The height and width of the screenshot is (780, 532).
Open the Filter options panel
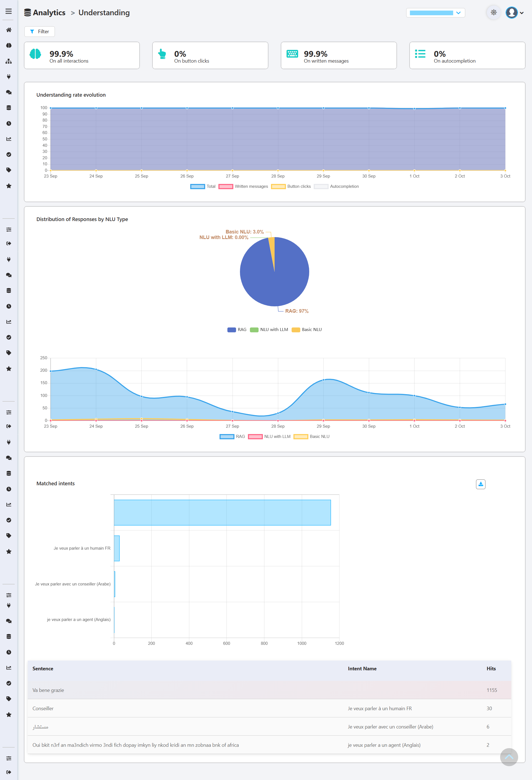pos(40,32)
